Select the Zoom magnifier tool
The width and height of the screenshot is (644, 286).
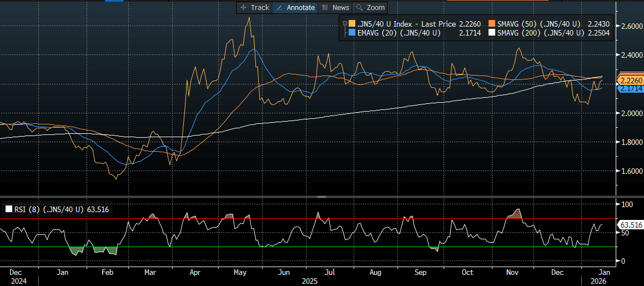point(359,8)
